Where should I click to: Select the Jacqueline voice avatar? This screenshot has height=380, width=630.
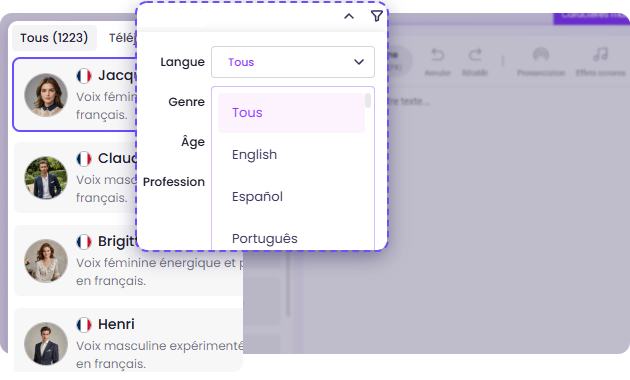click(x=46, y=95)
